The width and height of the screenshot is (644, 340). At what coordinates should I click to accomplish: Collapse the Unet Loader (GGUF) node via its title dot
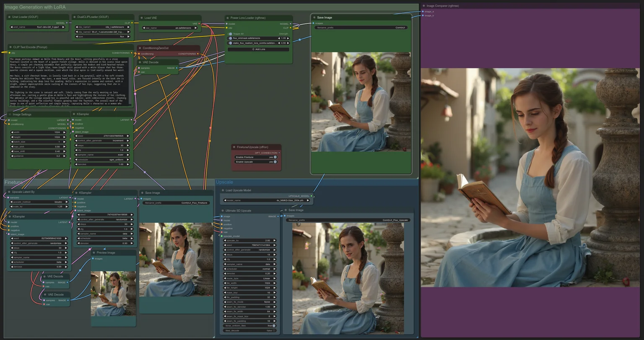click(9, 17)
